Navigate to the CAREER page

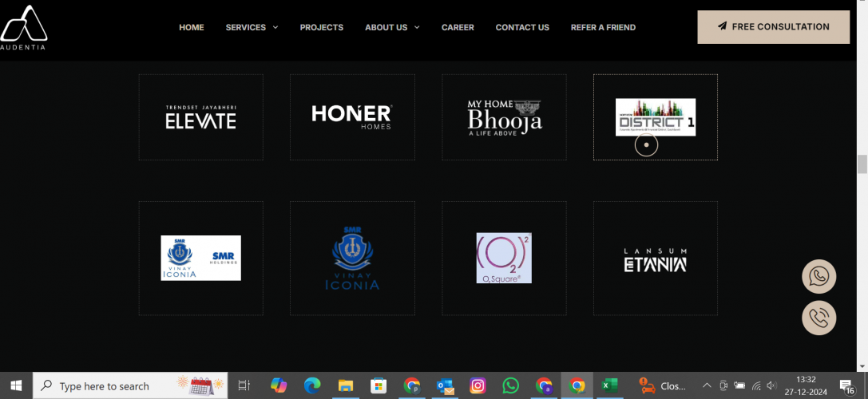click(x=458, y=27)
